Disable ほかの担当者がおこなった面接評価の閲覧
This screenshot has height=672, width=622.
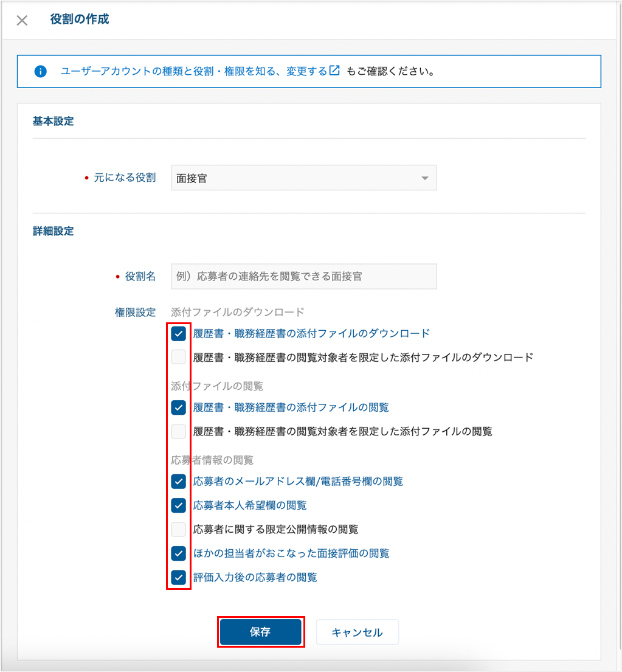tap(179, 553)
